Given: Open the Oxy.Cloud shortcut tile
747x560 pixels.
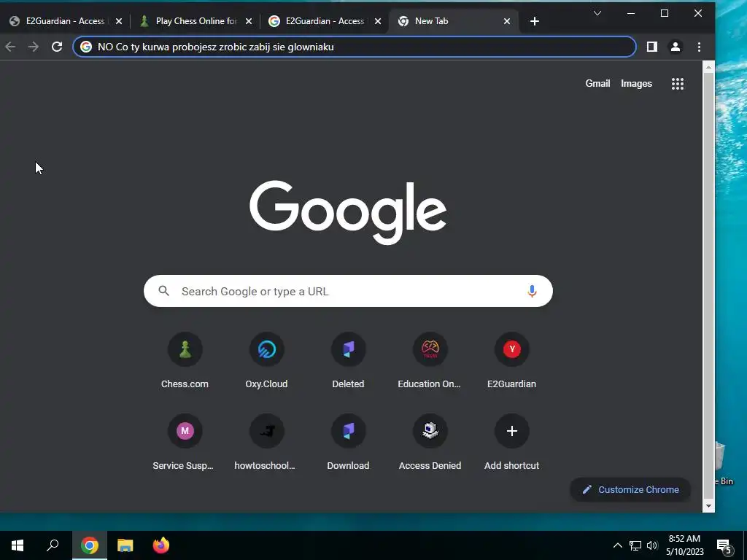Looking at the screenshot, I should (266, 361).
